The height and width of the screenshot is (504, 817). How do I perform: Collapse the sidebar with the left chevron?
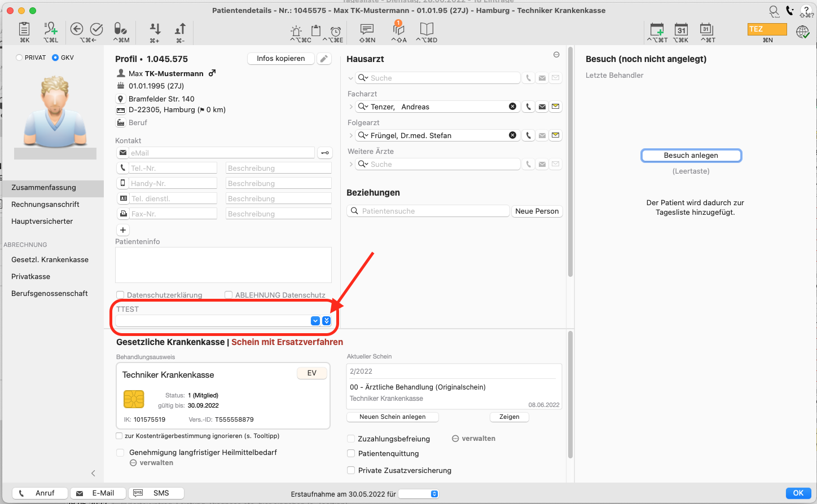[x=93, y=474]
